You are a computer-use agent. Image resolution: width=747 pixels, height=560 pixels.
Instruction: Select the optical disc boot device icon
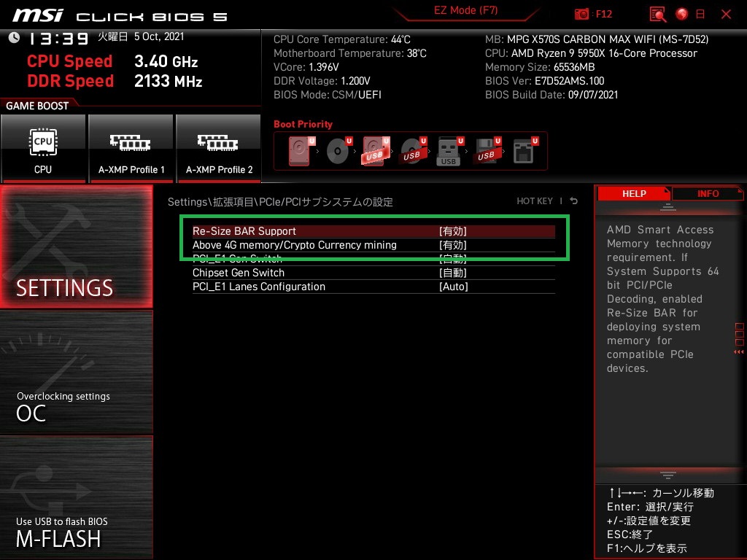[338, 151]
